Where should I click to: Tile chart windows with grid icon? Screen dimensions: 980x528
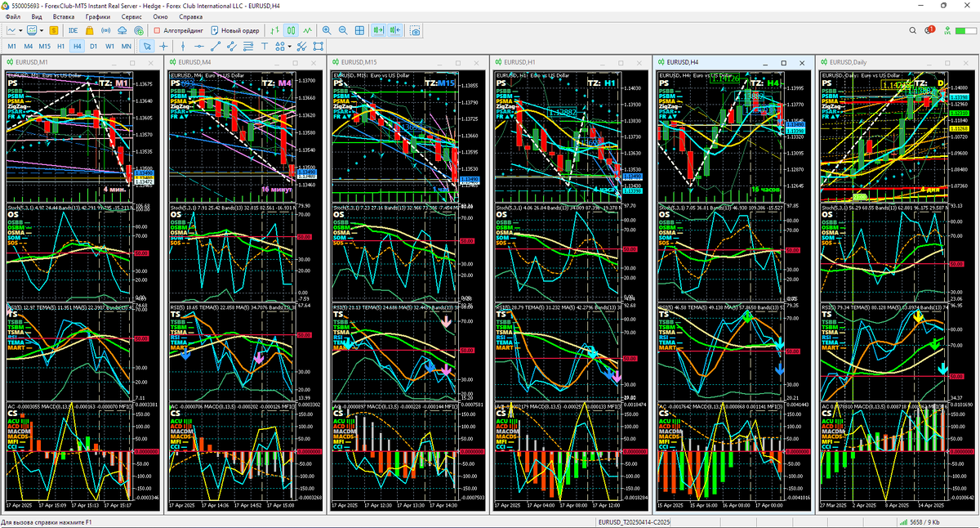point(359,30)
